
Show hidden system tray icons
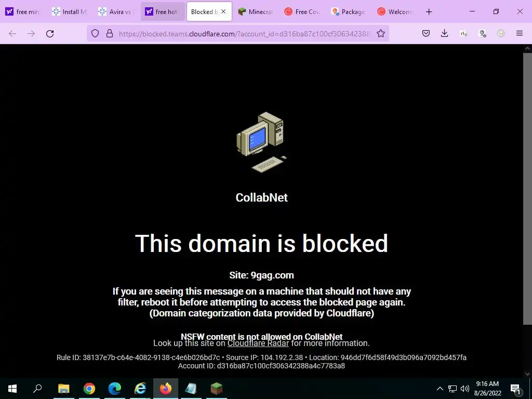440,389
